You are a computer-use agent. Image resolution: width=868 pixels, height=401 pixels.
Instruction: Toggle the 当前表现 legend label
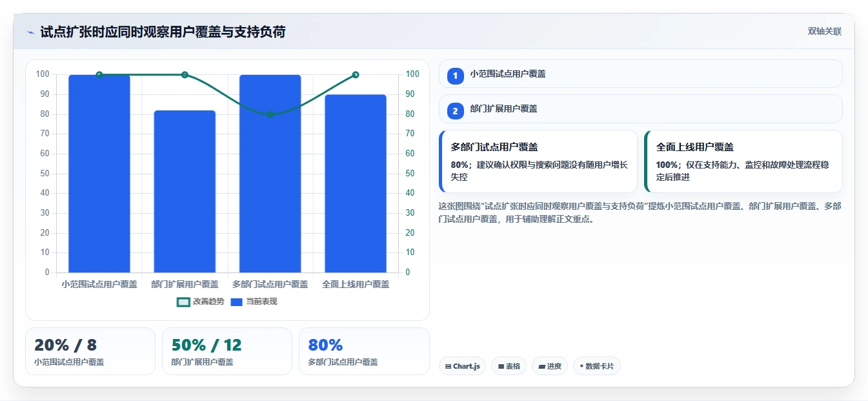(x=261, y=302)
